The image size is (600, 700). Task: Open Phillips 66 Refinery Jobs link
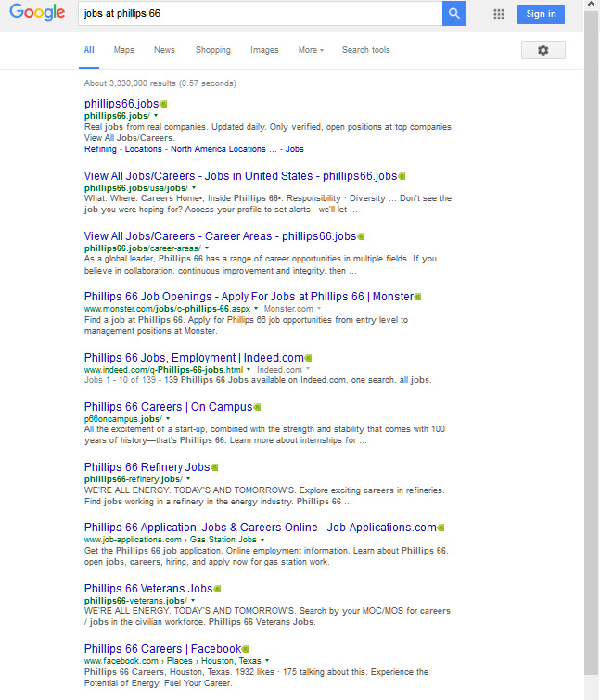(x=147, y=467)
